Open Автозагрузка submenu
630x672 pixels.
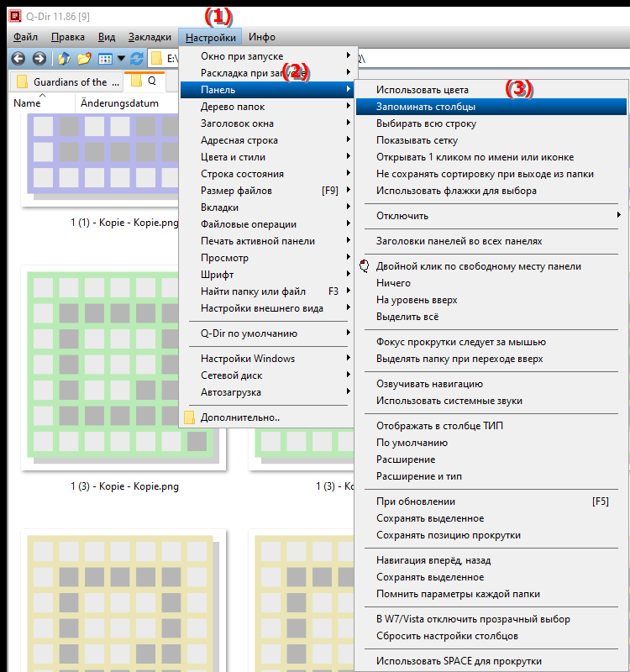[266, 392]
